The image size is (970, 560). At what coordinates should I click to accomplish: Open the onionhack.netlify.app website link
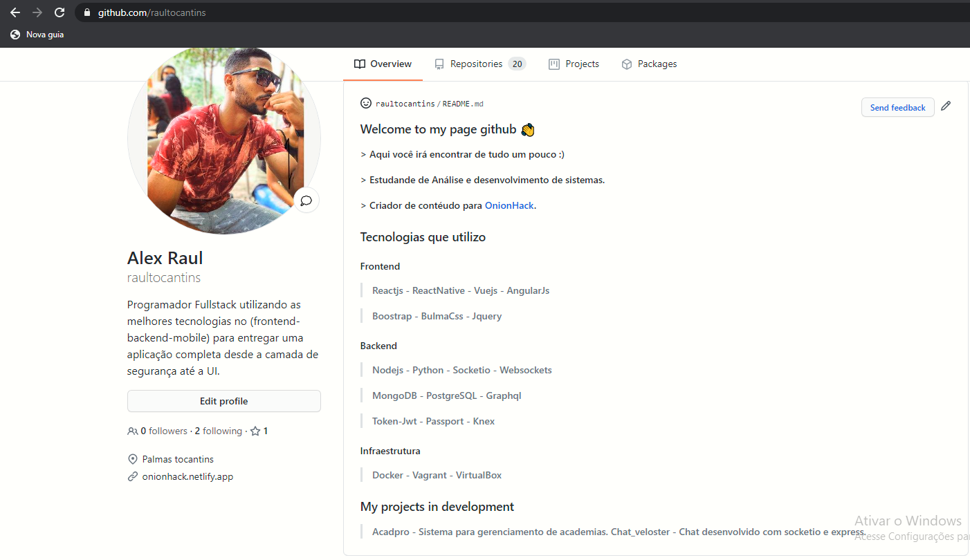pos(187,476)
